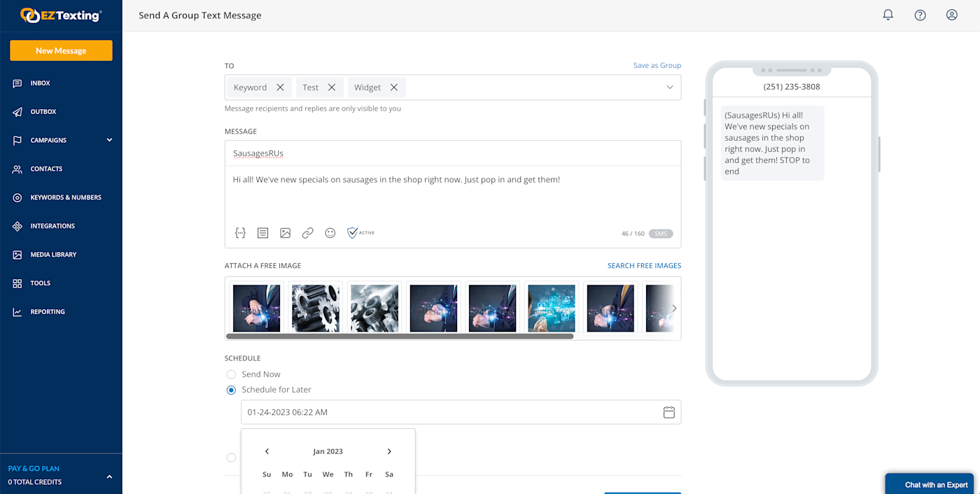The image size is (980, 494).
Task: Click the 46 / 160 character counter
Action: (x=633, y=234)
